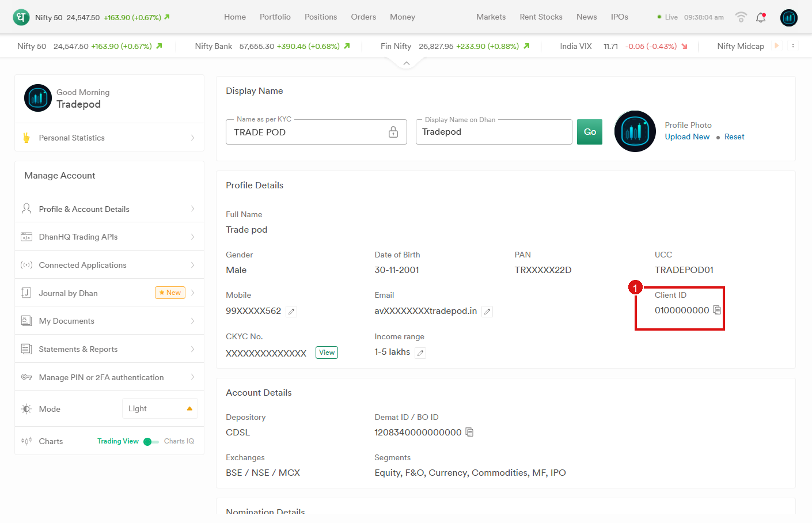Click Name as per KYC field
Screen dimensions: 812x523
coord(316,132)
